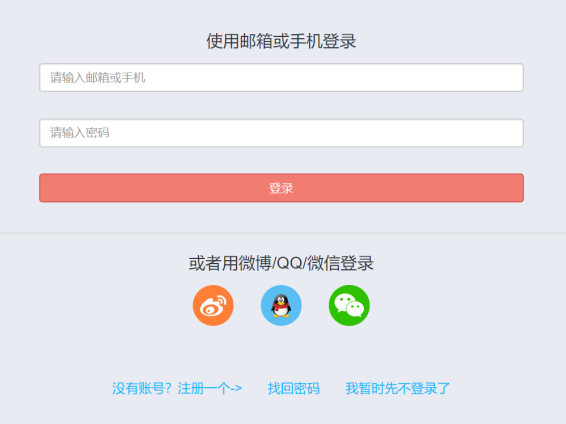This screenshot has height=424, width=566.
Task: Sign in with the QQ penguin icon
Action: (281, 306)
